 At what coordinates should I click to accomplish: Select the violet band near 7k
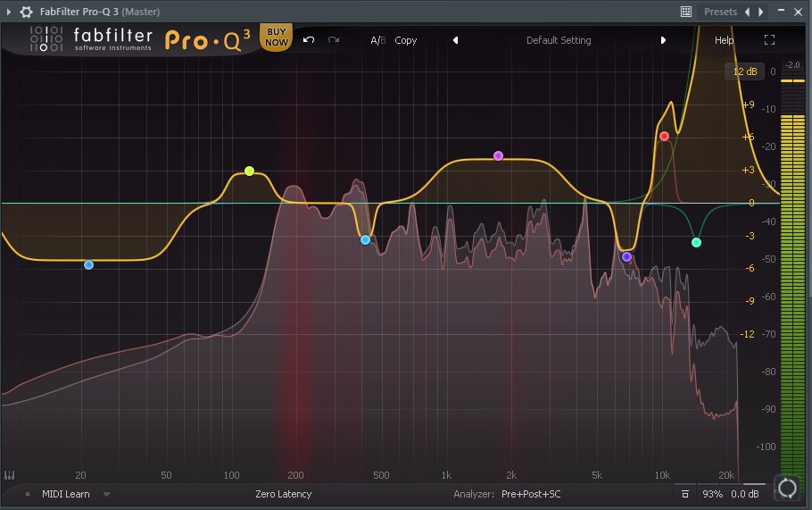pos(626,256)
